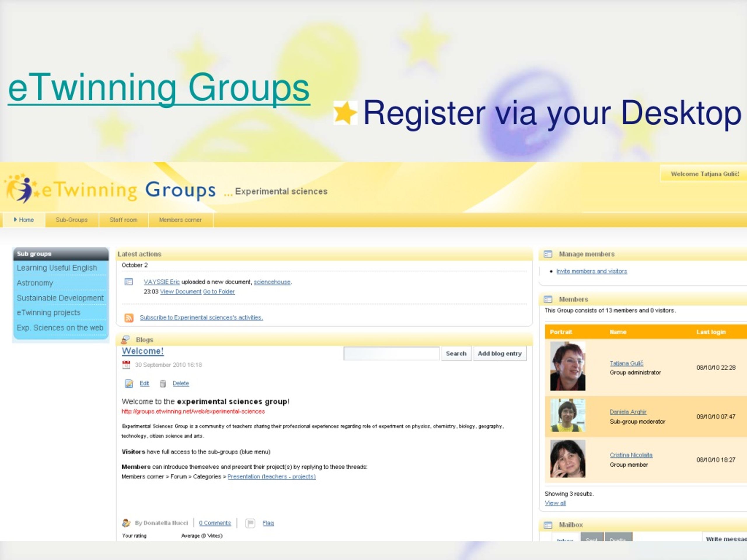
Task: Click the 'Sub groups' panel header
Action: (61, 254)
